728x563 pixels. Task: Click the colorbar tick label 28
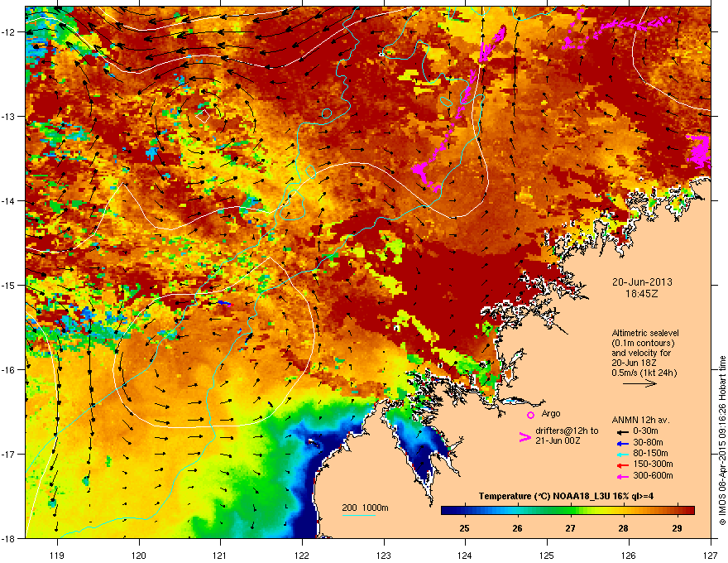(x=624, y=528)
